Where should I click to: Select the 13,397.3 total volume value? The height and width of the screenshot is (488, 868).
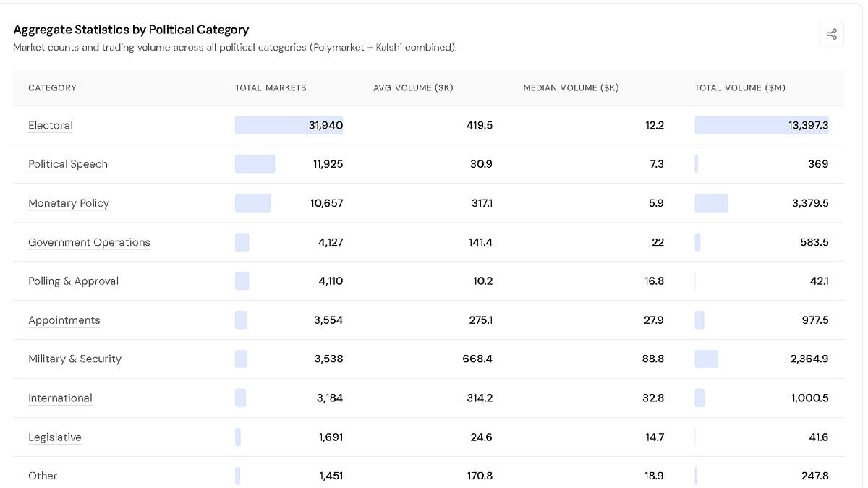tap(809, 125)
